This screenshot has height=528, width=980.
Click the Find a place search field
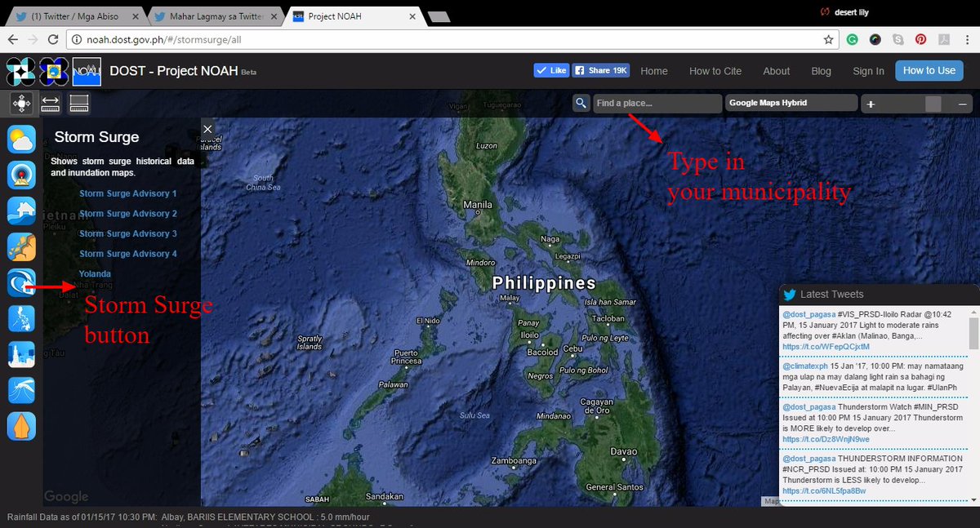657,103
